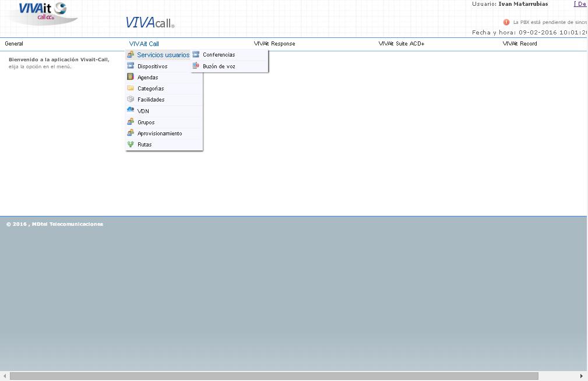Image resolution: width=588 pixels, height=381 pixels.
Task: Select Servicios usuarios menu entry
Action: tap(159, 55)
